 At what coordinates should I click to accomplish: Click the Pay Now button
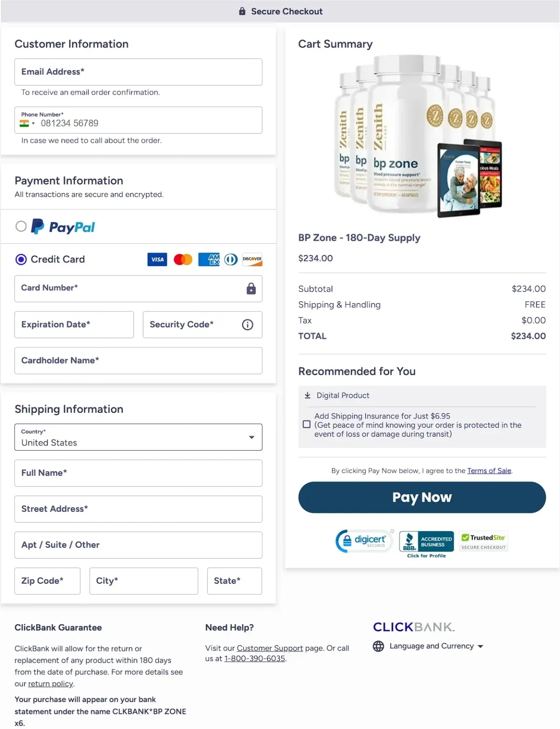pyautogui.click(x=422, y=497)
